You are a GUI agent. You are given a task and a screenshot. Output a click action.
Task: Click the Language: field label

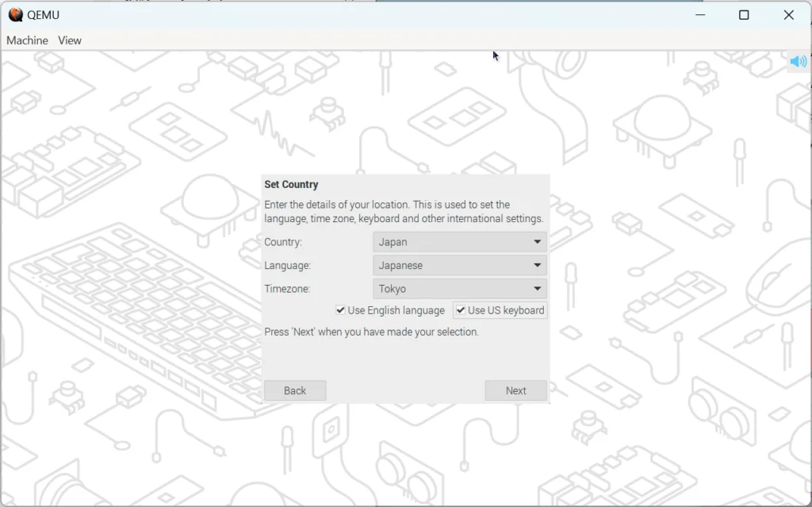287,266
